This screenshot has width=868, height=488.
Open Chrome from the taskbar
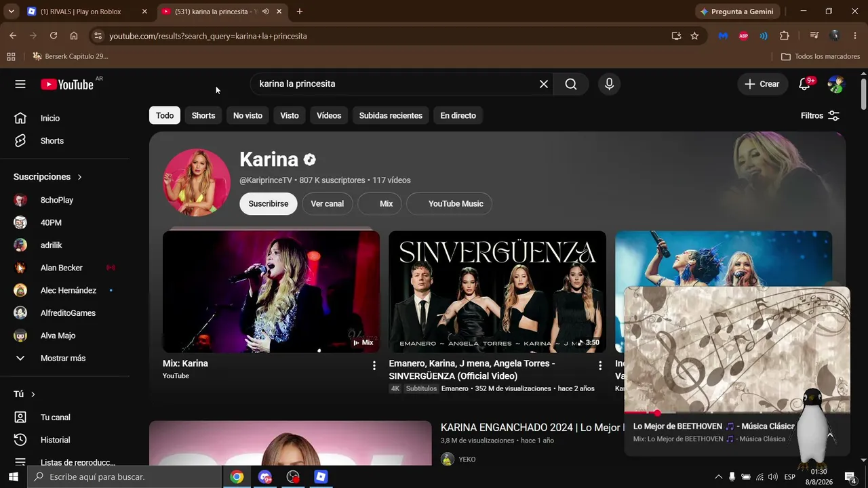[237, 477]
